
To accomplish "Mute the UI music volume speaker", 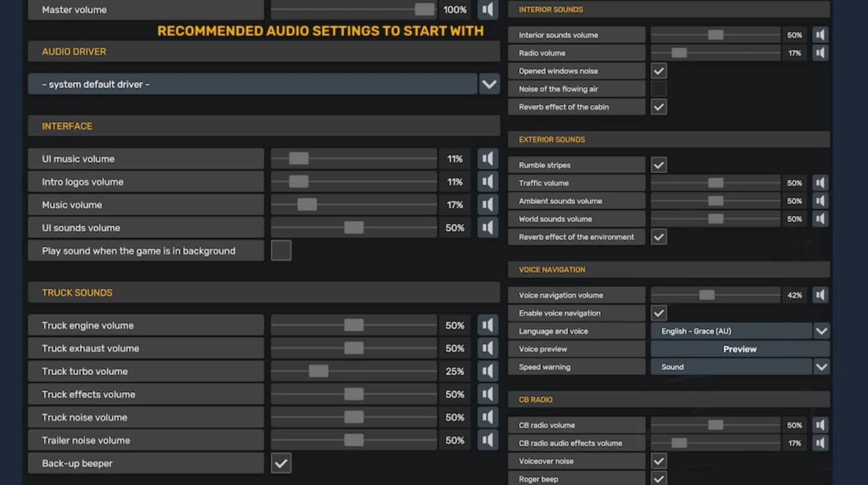I will click(488, 159).
